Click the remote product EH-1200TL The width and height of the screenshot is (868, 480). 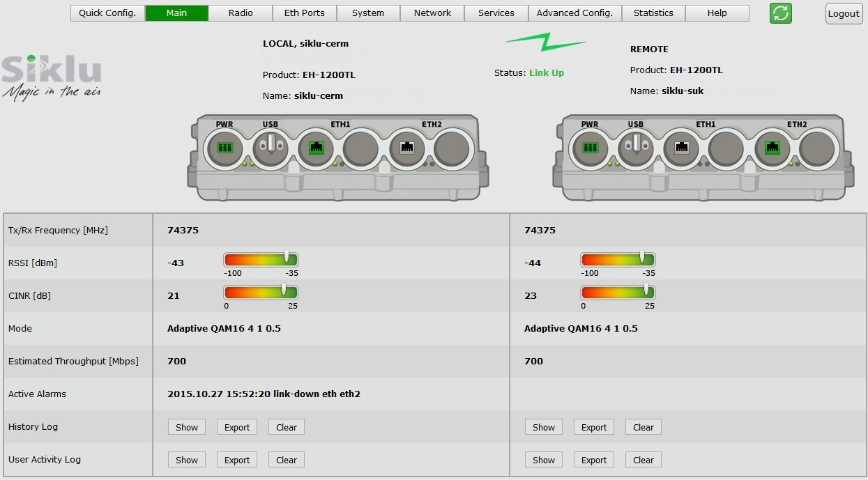pyautogui.click(x=696, y=70)
